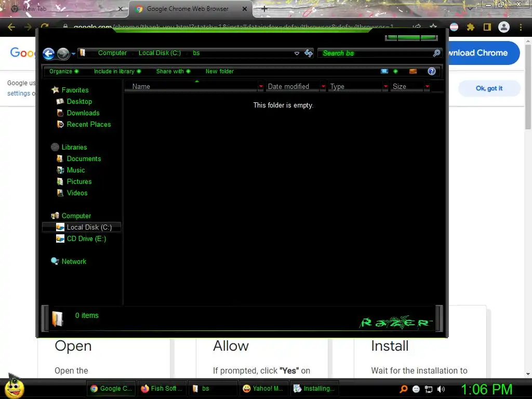The height and width of the screenshot is (399, 532).
Task: Open the Date modified filter dropdown arrow
Action: point(323,87)
